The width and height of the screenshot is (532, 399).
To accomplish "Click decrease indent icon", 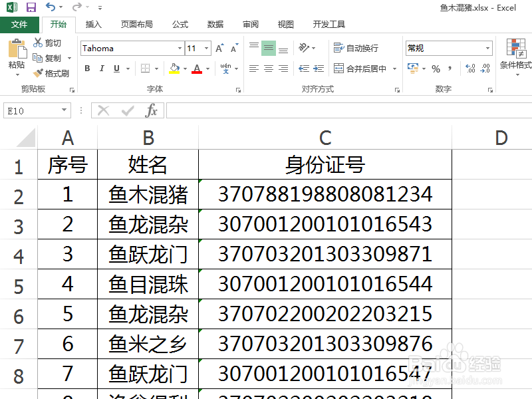I will 304,68.
